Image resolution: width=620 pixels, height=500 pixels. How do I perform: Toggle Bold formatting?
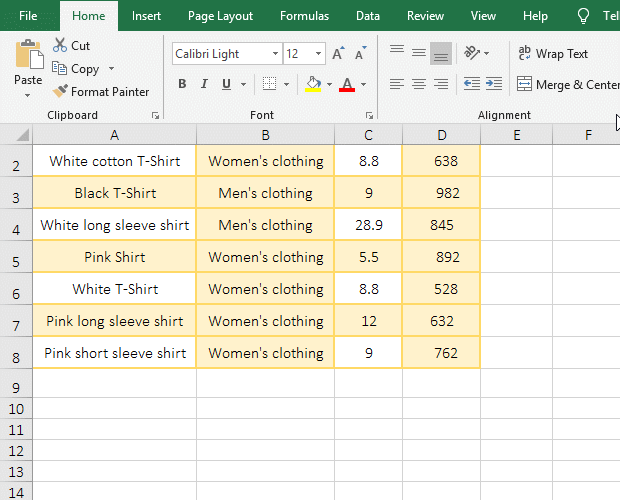click(182, 84)
